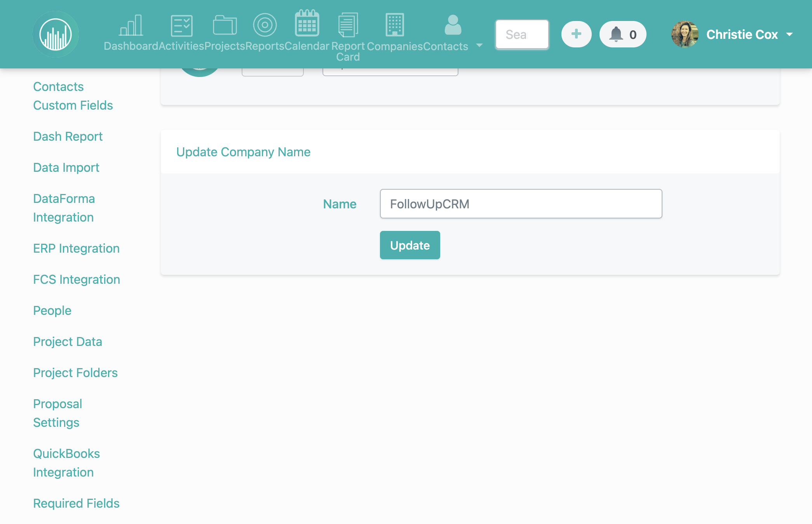Click the Christie Cox name text
812x524 pixels.
coord(742,34)
